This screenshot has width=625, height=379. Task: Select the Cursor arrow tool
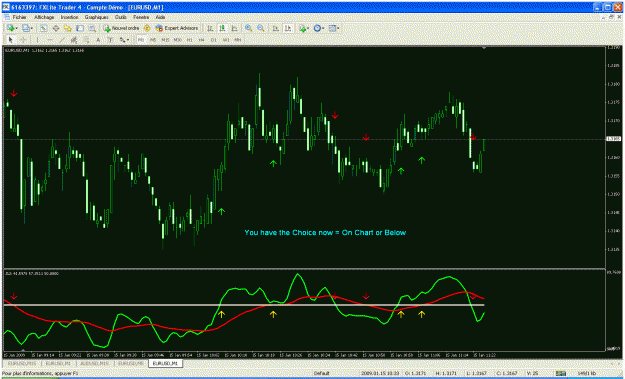point(11,40)
